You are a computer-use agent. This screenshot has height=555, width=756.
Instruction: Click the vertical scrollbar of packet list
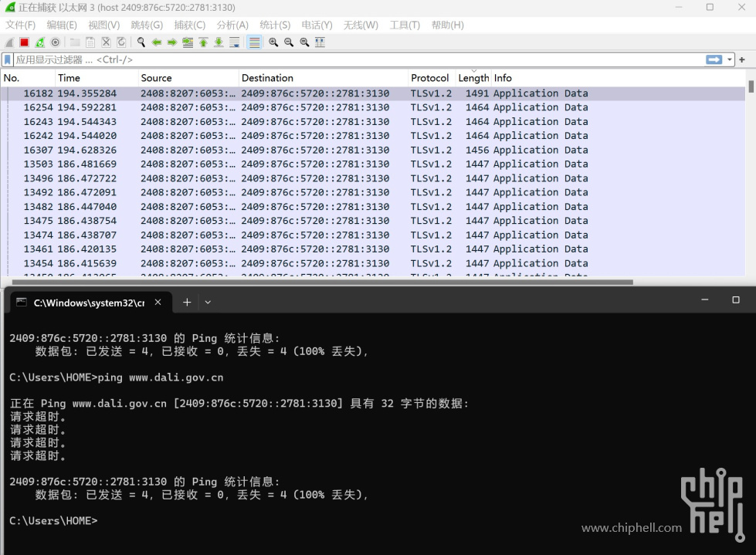point(751,86)
